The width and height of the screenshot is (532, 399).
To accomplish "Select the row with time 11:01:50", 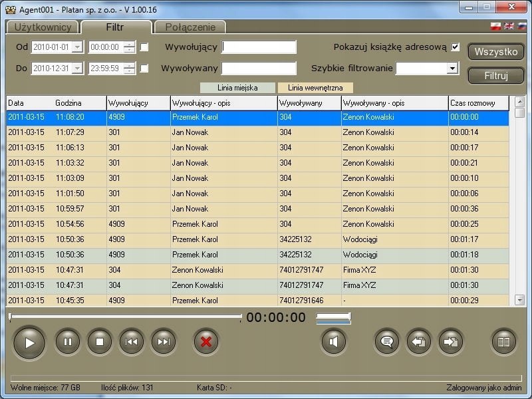I will click(257, 194).
